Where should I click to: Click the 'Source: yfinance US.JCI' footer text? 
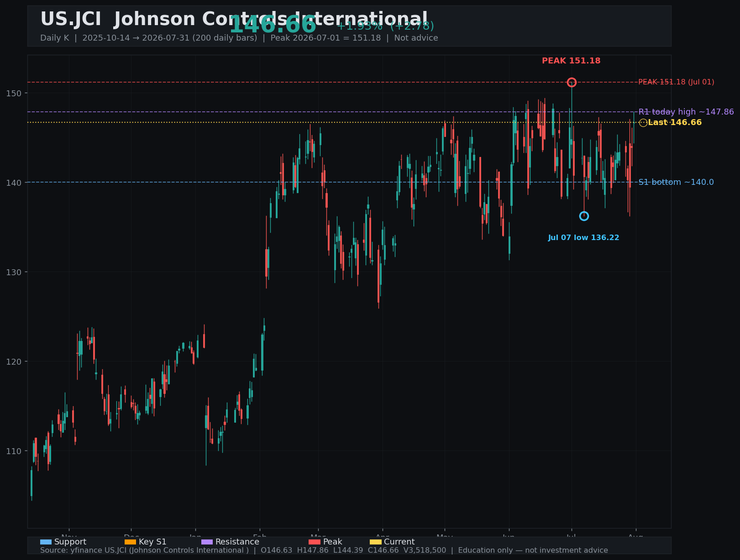coord(324,550)
